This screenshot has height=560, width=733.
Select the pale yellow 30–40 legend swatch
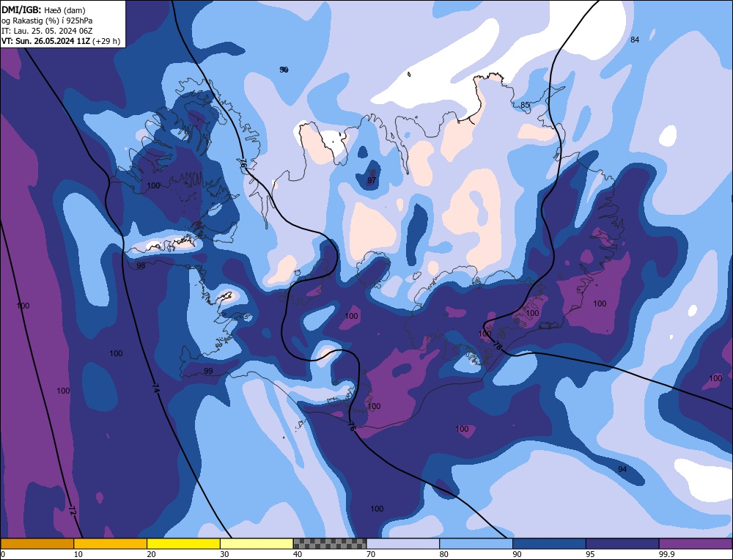pyautogui.click(x=257, y=544)
